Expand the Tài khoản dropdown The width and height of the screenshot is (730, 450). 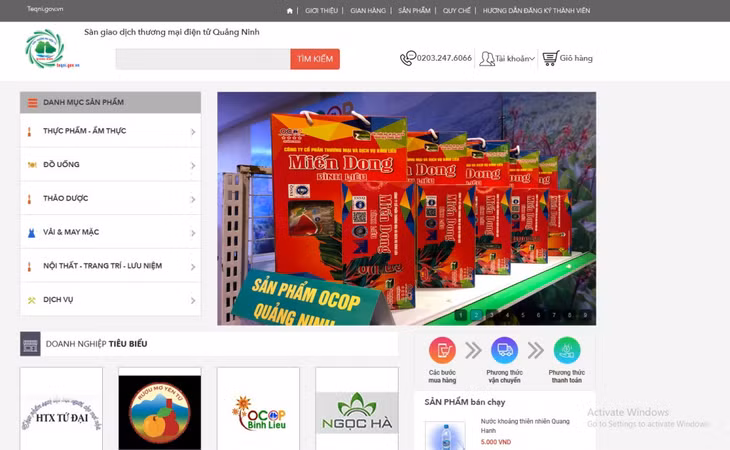514,59
